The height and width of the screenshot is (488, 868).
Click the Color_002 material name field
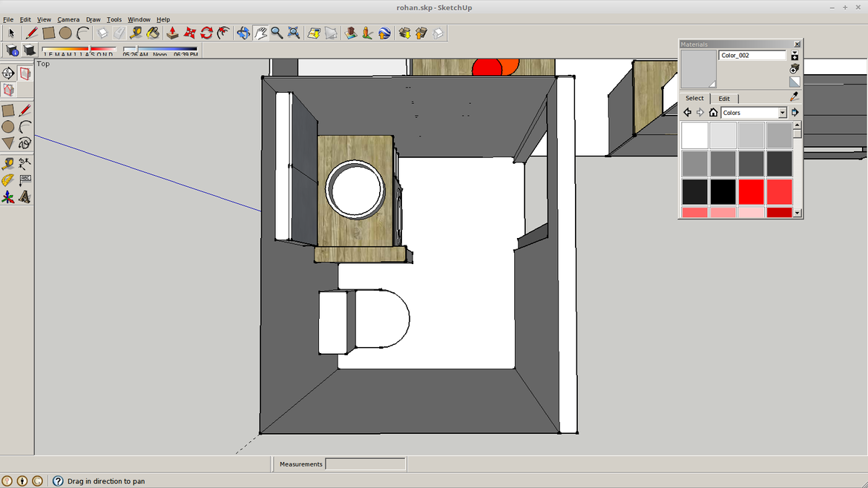pos(752,56)
